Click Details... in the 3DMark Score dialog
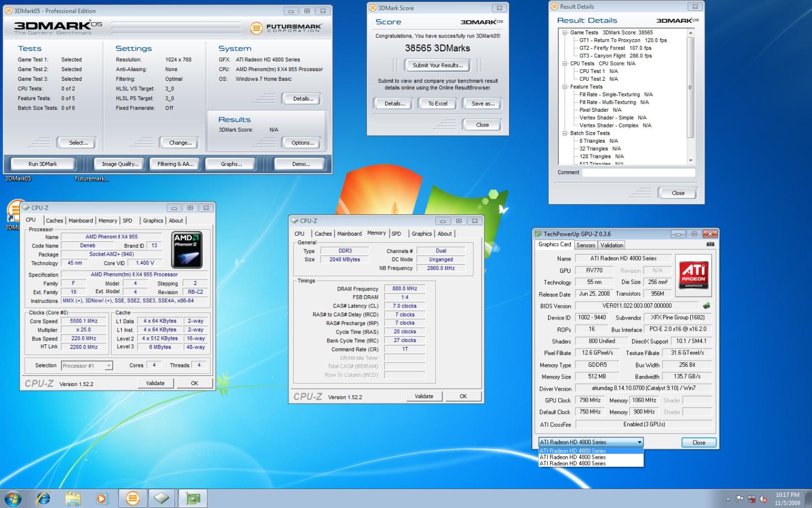812x508 pixels. [394, 103]
